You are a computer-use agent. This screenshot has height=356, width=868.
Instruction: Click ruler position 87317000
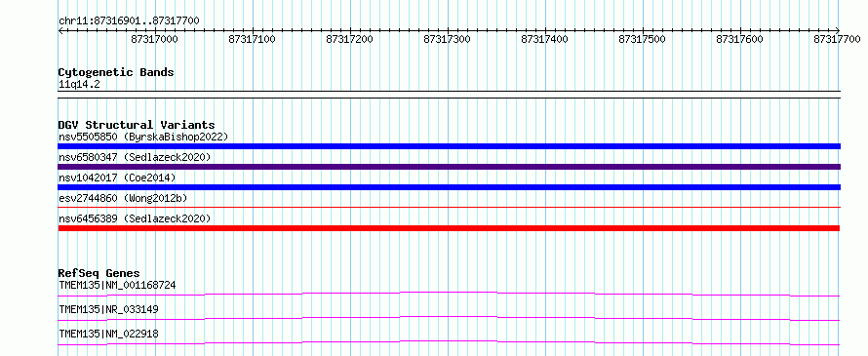point(155,39)
